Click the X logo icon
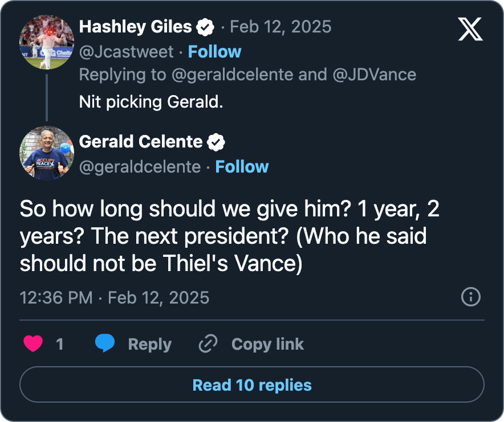The image size is (504, 422). pos(470,29)
